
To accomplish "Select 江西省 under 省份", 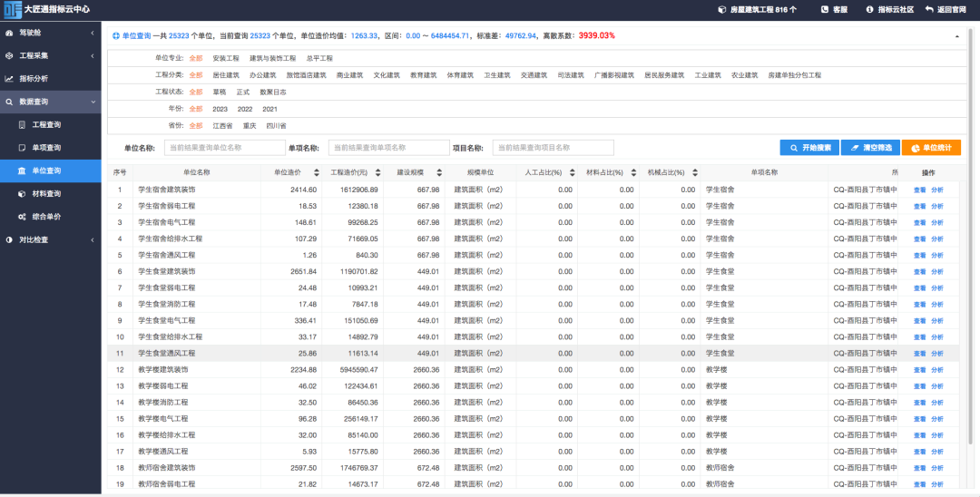I will click(x=222, y=125).
